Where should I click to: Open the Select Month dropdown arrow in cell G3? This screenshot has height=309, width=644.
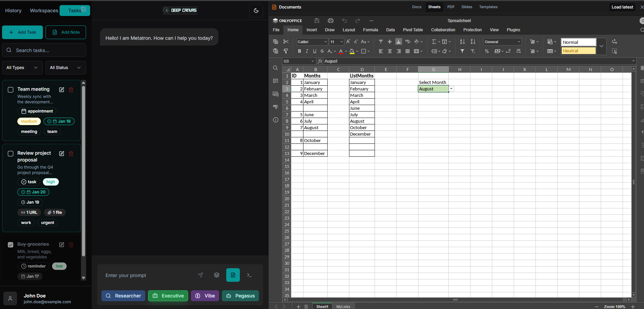[x=451, y=89]
